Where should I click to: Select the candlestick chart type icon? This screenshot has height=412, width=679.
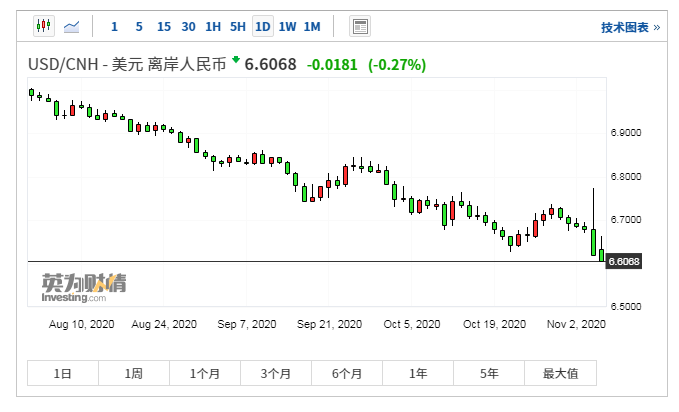[43, 26]
